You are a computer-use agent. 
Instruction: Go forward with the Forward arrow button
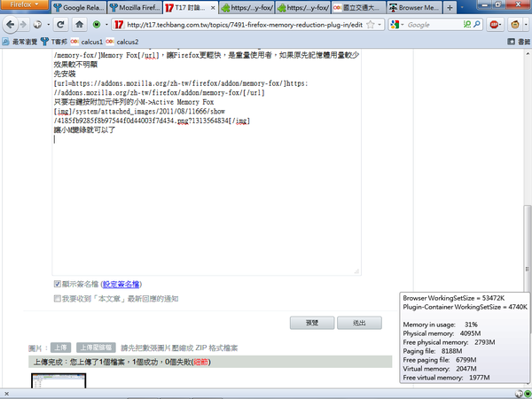(23, 25)
